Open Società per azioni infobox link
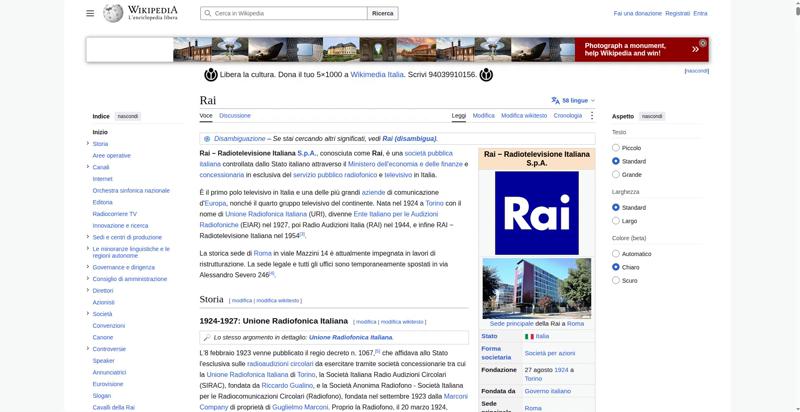This screenshot has height=412, width=800. click(549, 353)
